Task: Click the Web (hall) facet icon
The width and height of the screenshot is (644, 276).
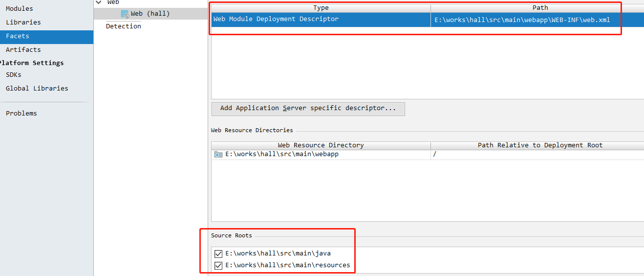Action: point(125,14)
